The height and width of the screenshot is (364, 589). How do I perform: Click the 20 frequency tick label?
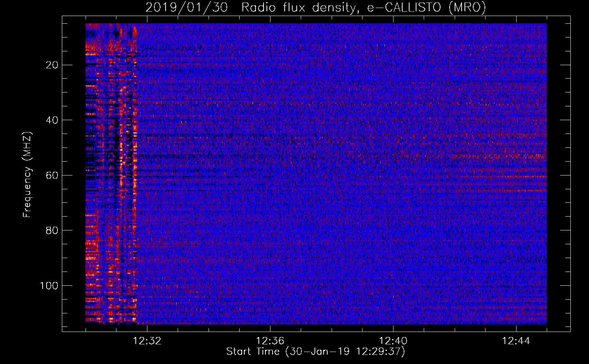[x=52, y=65]
